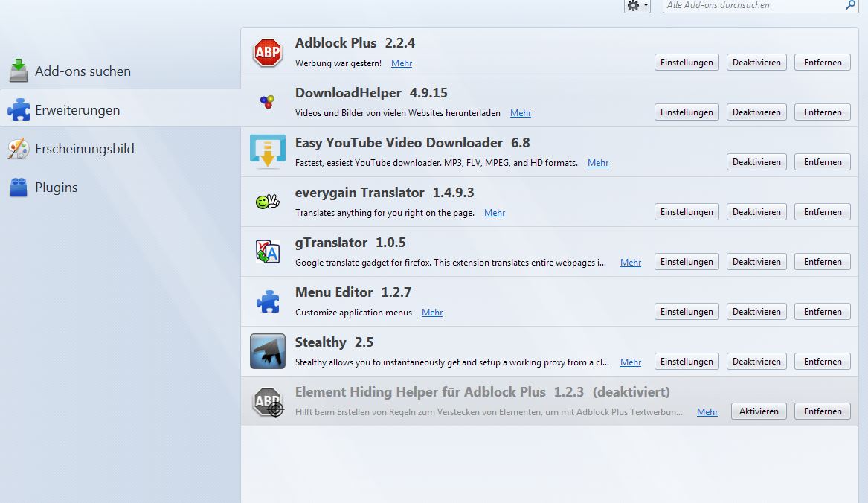Click the Menu Editor puzzle piece icon
Viewport: 868px width, 503px height.
267,301
